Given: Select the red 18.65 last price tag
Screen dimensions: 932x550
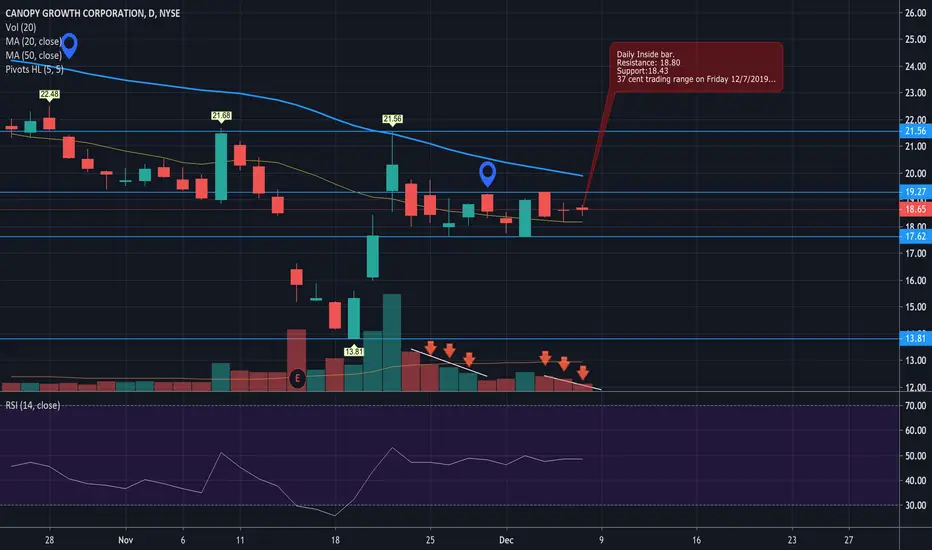Looking at the screenshot, I should point(915,209).
